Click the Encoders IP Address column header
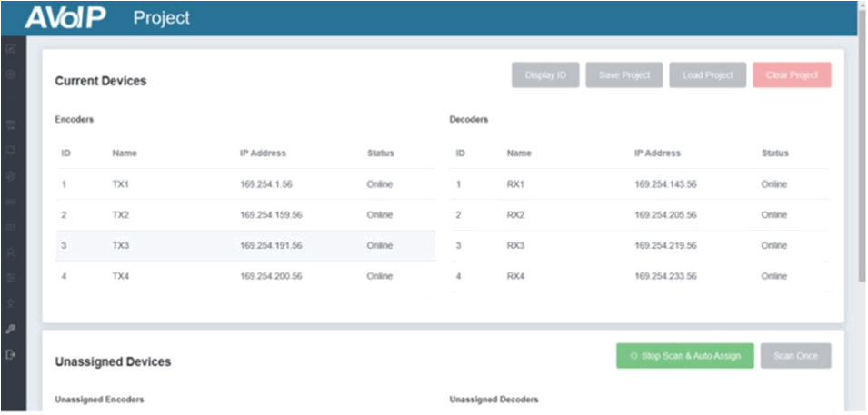 263,153
